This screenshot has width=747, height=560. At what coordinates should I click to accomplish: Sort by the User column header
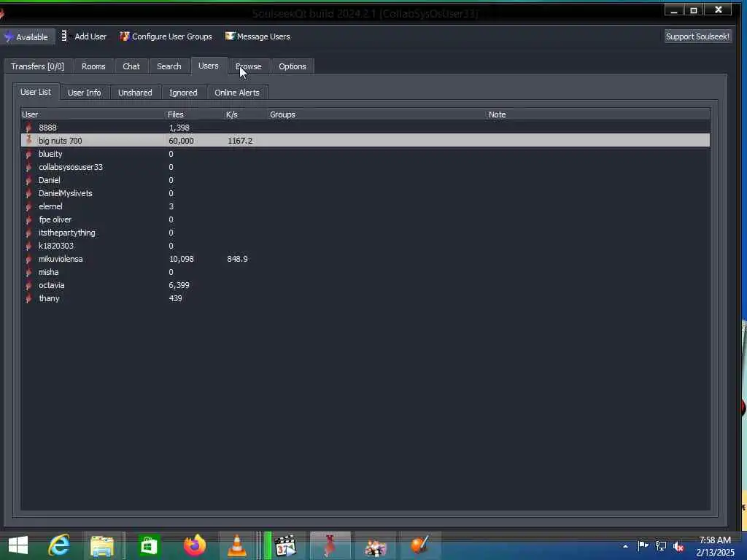tap(30, 114)
